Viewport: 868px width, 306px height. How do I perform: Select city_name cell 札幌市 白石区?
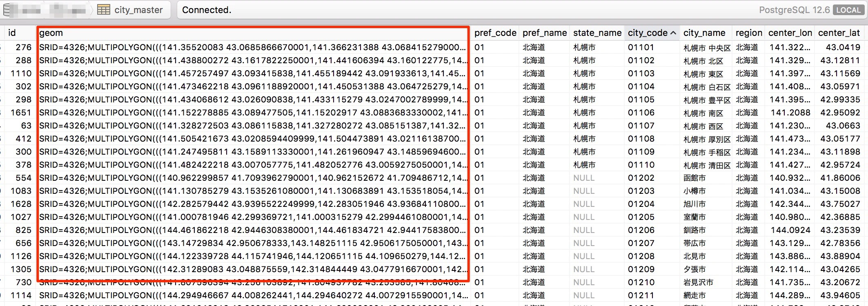(707, 87)
